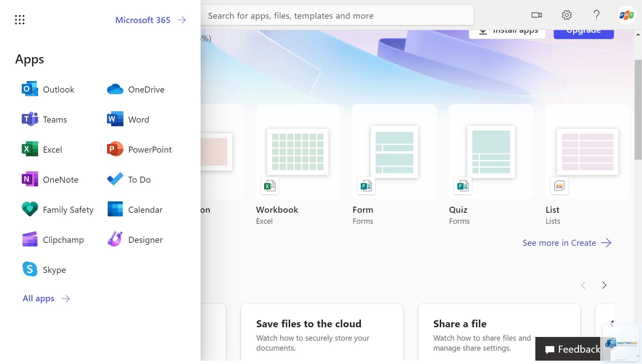Image resolution: width=642 pixels, height=364 pixels.
Task: Click the Meet Now camera icon
Action: [537, 15]
